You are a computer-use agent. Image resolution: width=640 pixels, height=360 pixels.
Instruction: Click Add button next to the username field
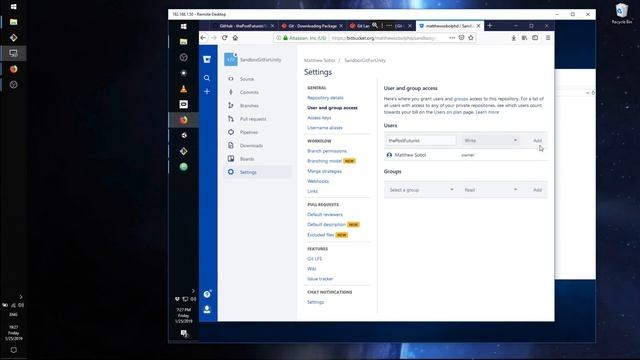pos(537,140)
